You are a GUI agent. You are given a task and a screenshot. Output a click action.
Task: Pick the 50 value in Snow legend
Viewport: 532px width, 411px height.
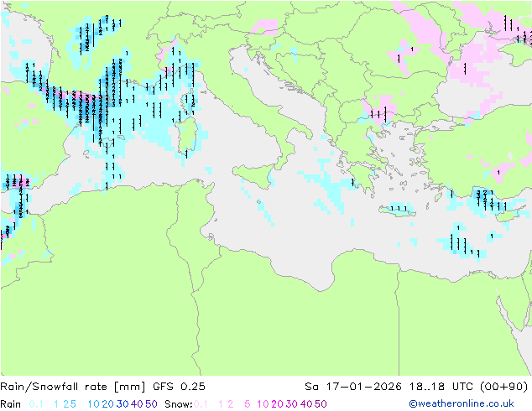pos(321,404)
